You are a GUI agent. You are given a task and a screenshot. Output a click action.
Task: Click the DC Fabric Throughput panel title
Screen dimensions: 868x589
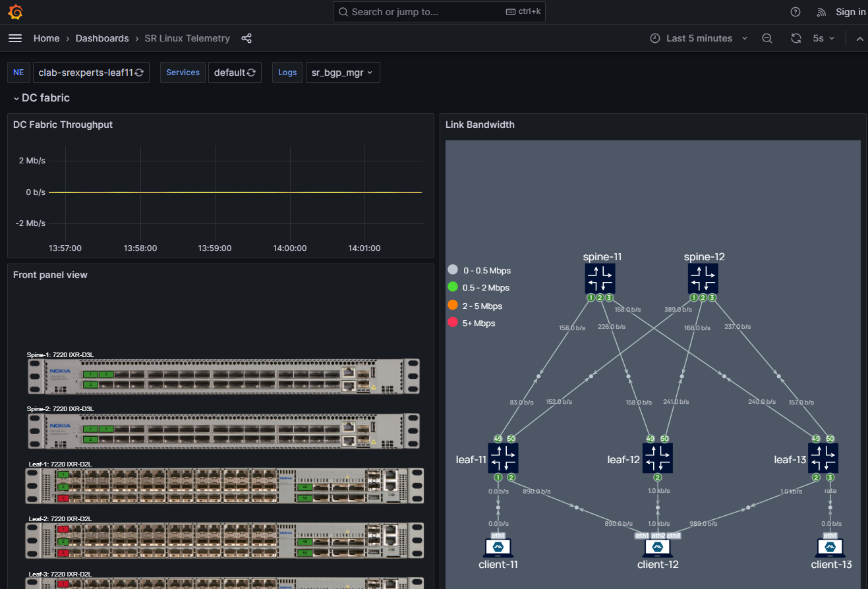pos(63,125)
